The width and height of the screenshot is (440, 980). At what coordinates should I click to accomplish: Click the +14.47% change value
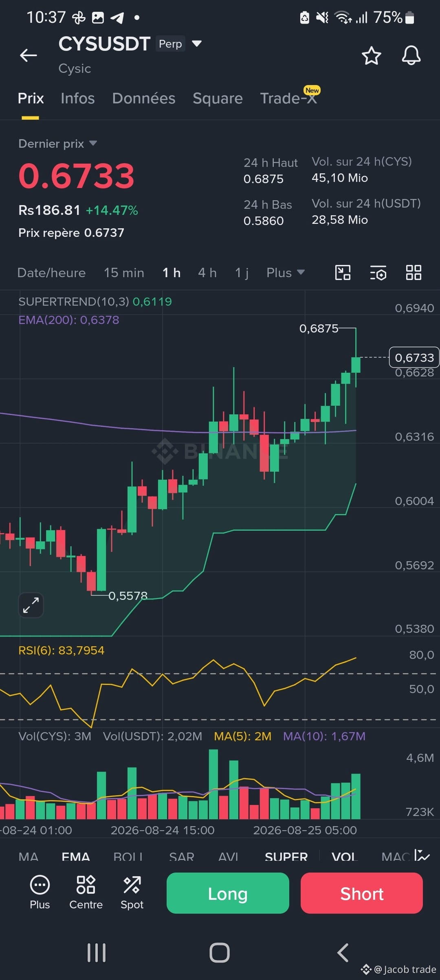point(112,210)
